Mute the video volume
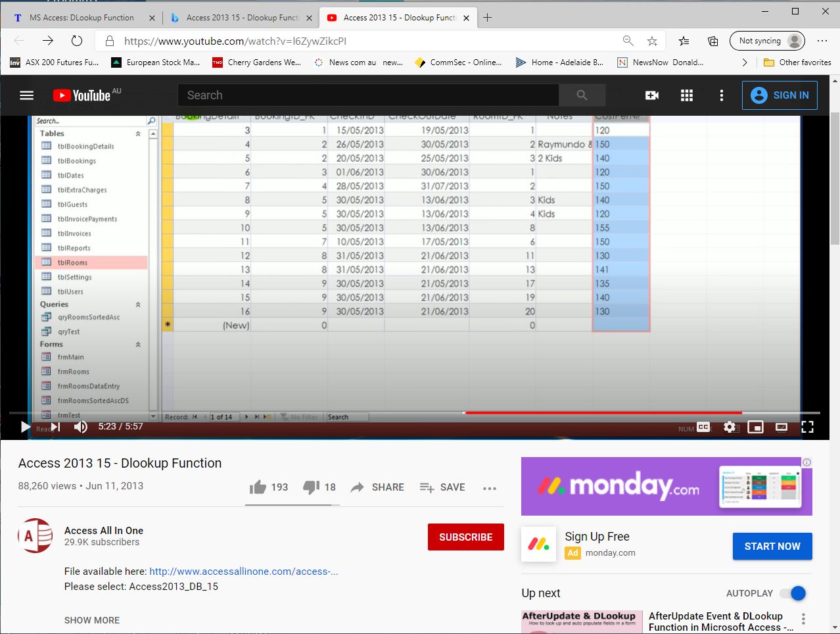Screen dimensions: 840x634 click(81, 427)
